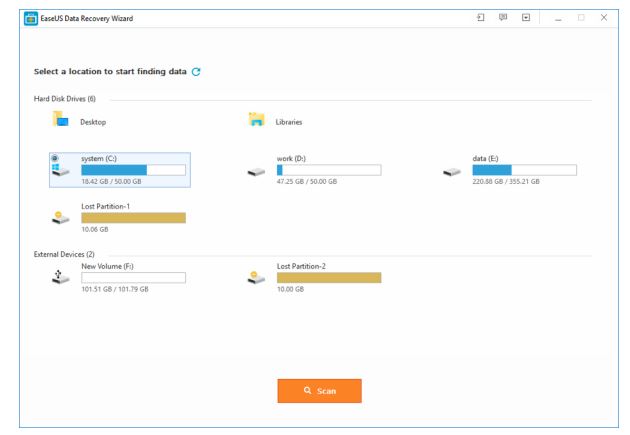The image size is (630, 435).
Task: Click the work (D:) drive icon
Action: click(256, 172)
